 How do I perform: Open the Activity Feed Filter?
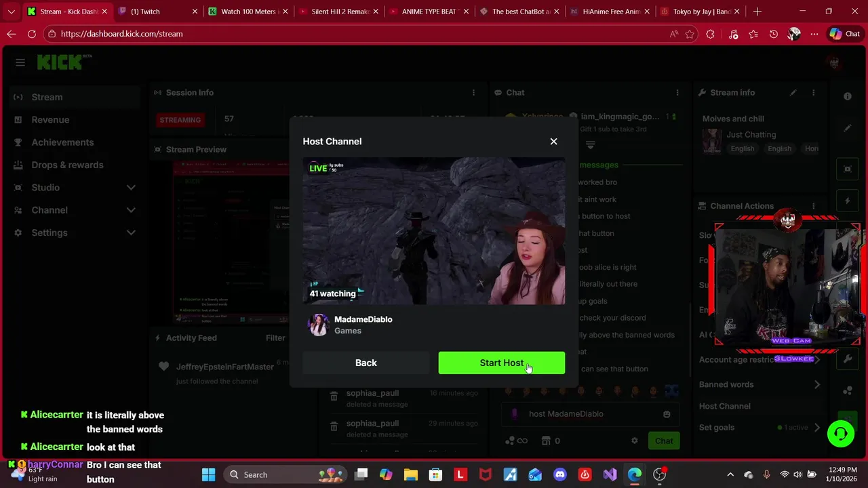(x=276, y=338)
